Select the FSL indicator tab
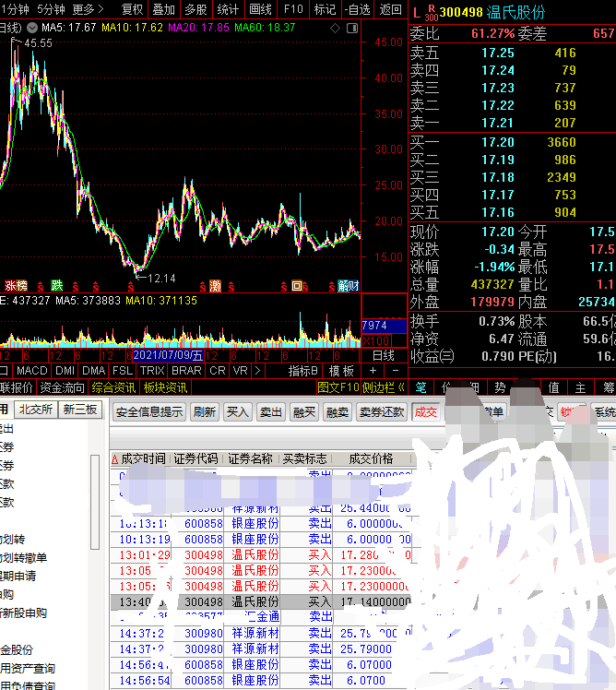 (x=123, y=371)
